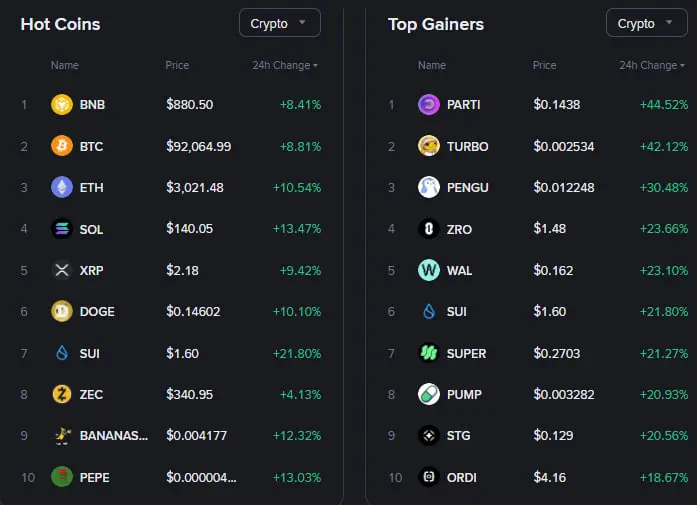Click the BNB coin icon
697x505 pixels.
[62, 105]
